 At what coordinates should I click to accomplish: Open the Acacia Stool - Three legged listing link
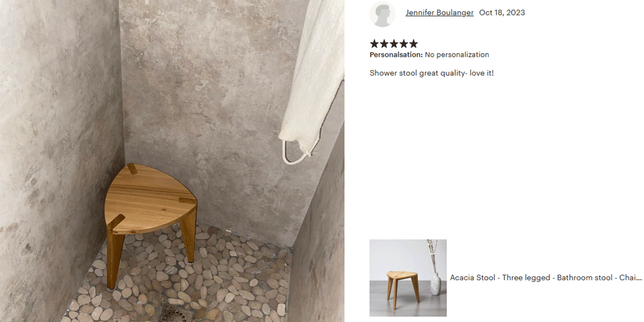coord(546,277)
